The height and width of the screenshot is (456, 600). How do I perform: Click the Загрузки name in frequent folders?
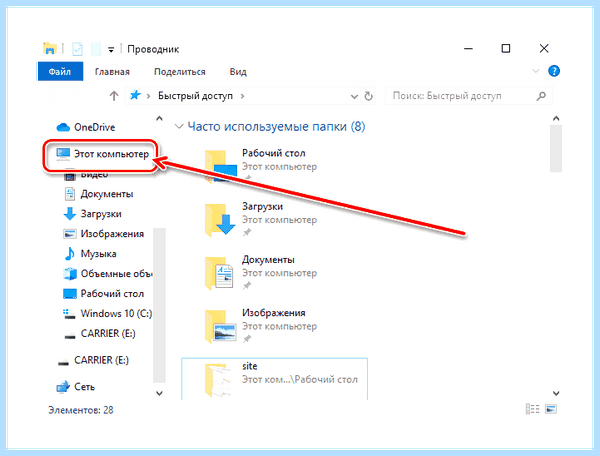(x=262, y=206)
